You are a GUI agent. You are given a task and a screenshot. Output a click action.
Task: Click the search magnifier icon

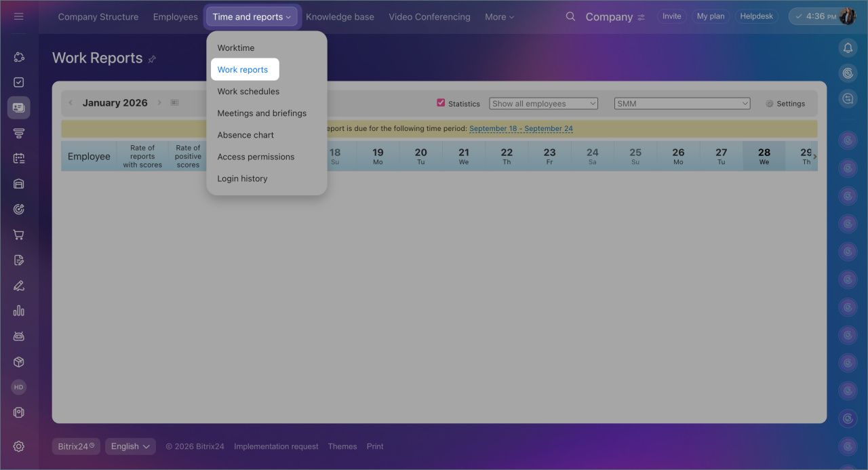[570, 16]
